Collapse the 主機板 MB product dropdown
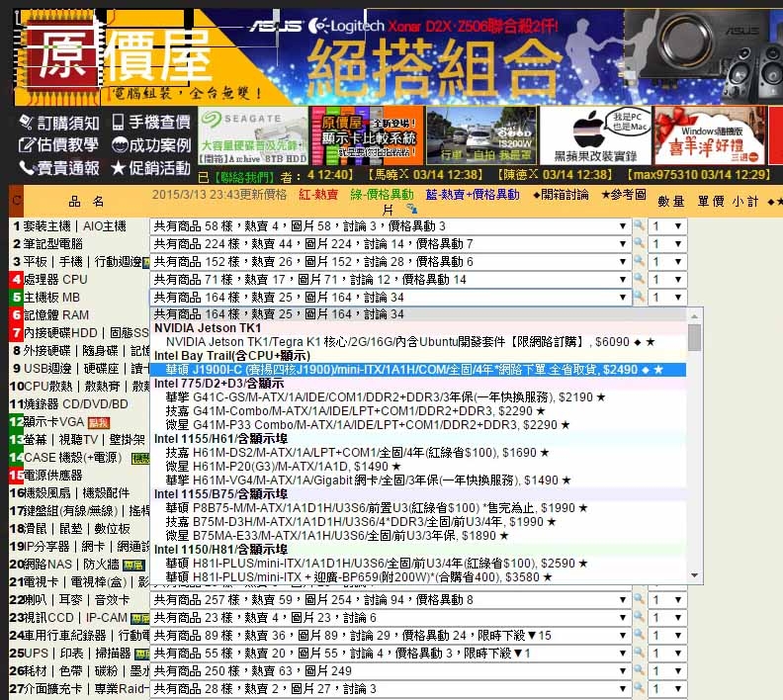Viewport: 783px width, 700px height. point(391,297)
